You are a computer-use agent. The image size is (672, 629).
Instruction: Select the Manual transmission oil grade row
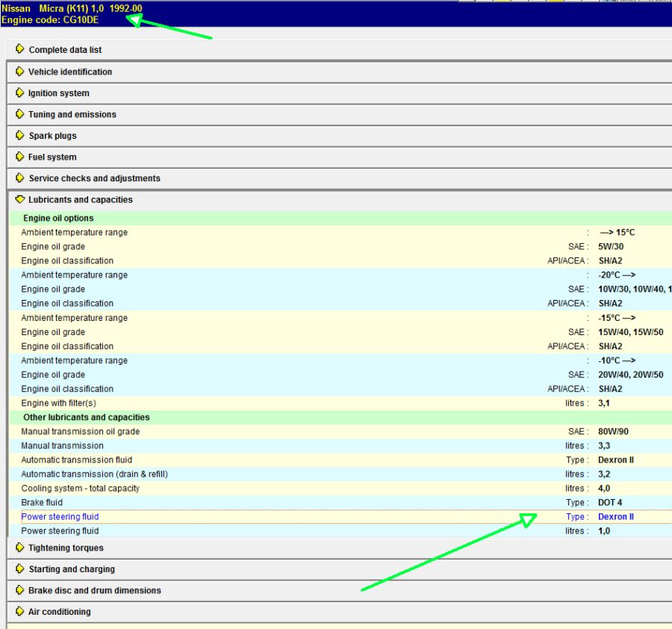(80, 431)
